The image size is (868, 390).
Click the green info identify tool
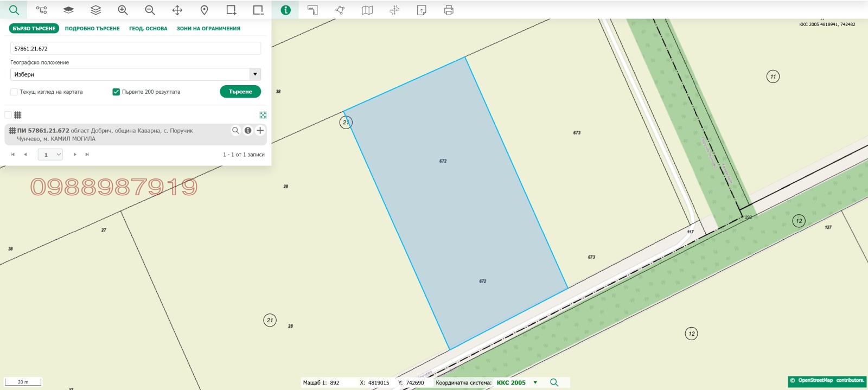[x=285, y=10]
